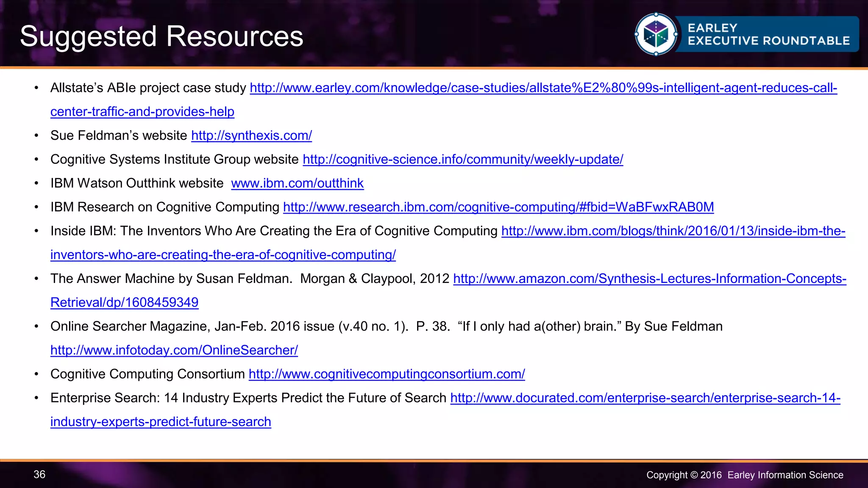Click slide number 36 in footer

[39, 474]
